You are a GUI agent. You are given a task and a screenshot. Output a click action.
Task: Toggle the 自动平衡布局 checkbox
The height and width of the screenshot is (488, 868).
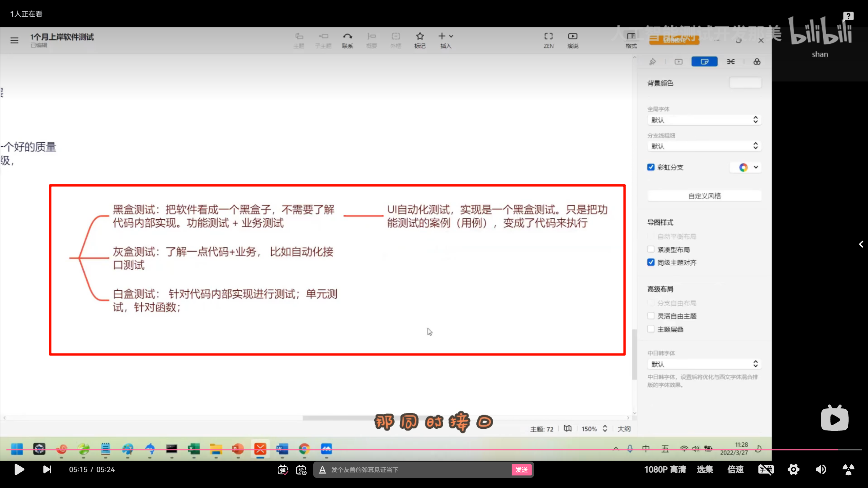(651, 236)
